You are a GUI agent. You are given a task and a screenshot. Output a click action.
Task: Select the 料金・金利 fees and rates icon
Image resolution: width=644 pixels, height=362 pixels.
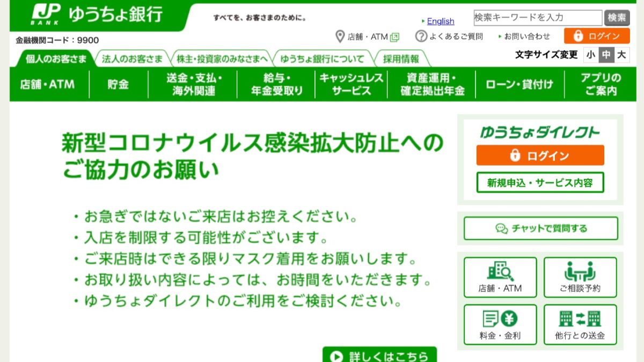[x=500, y=324]
